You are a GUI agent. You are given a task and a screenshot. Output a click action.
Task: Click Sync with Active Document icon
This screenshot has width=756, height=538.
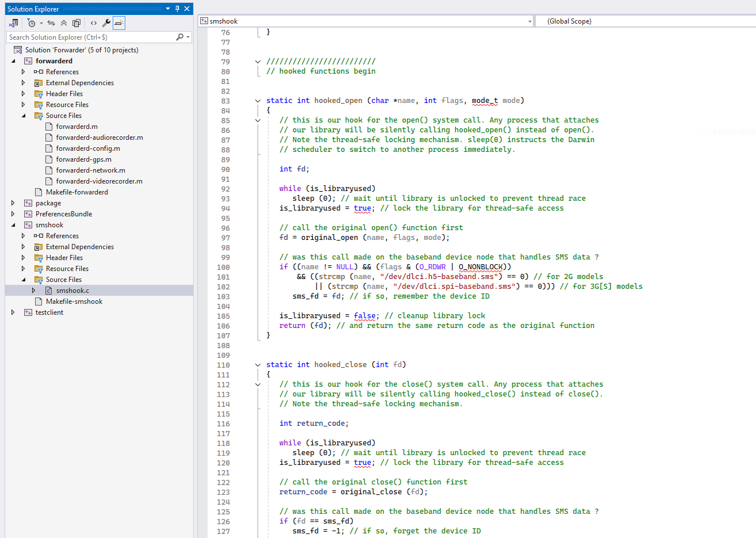point(51,23)
